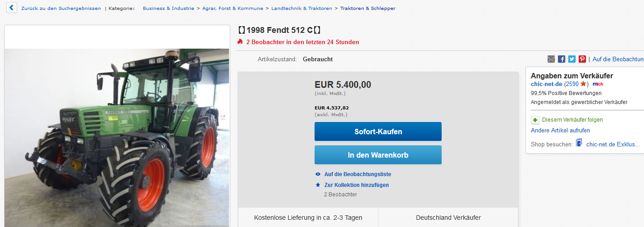Share listing on Pinterest icon
Viewport: 644px width, 227px height.
click(582, 59)
